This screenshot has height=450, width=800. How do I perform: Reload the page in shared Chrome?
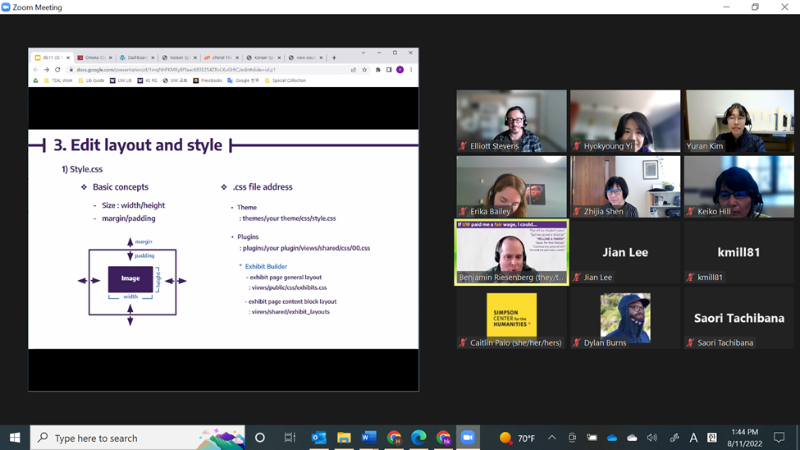coord(58,69)
